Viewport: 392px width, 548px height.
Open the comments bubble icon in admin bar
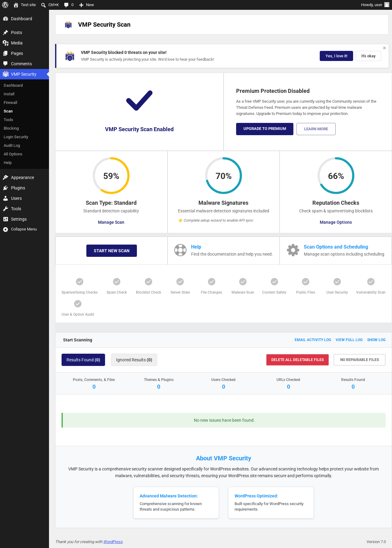coord(66,5)
